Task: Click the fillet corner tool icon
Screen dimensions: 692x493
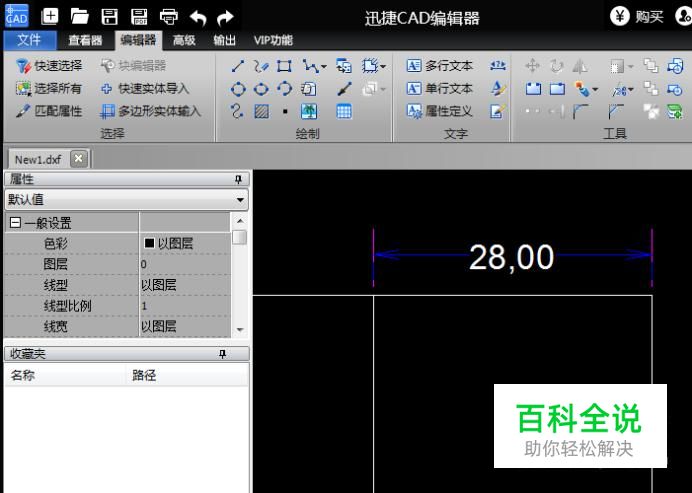Action: pos(581,112)
